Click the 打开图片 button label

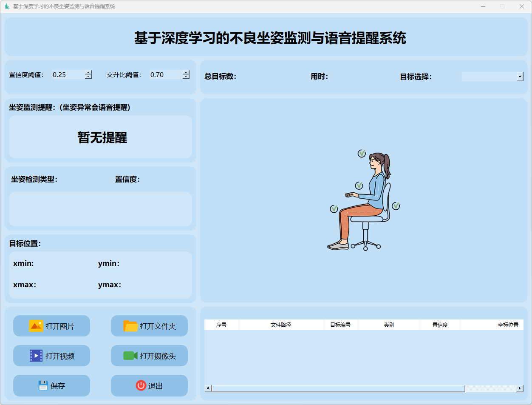(x=60, y=326)
